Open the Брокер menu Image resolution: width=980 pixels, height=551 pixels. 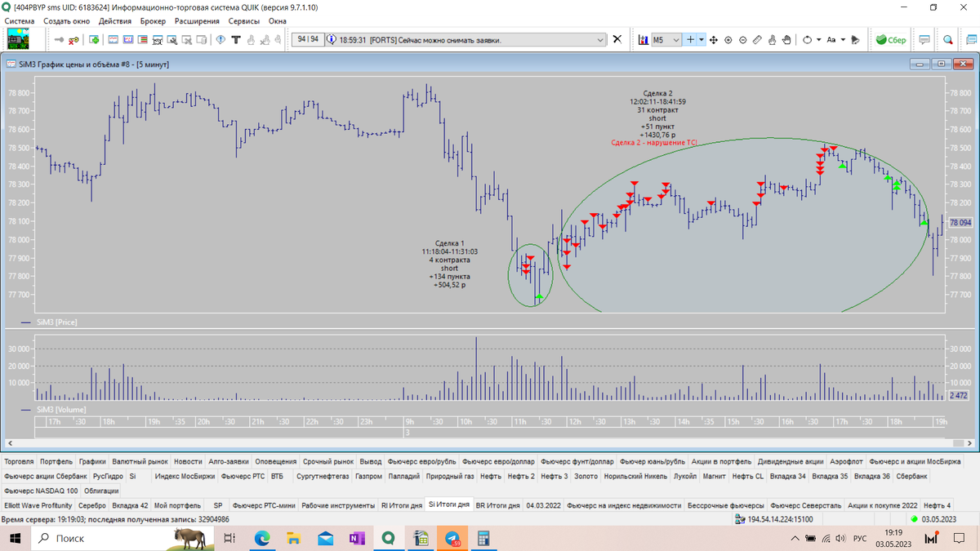[153, 20]
